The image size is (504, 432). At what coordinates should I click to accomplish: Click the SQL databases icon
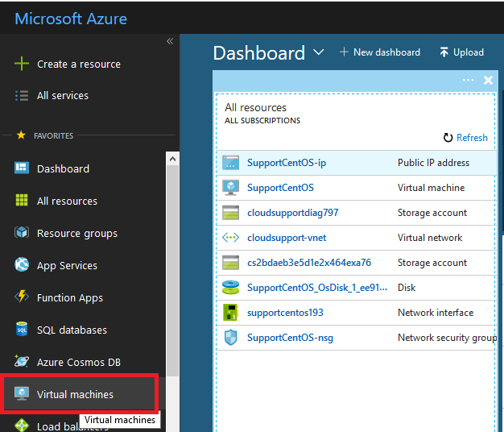pos(22,329)
